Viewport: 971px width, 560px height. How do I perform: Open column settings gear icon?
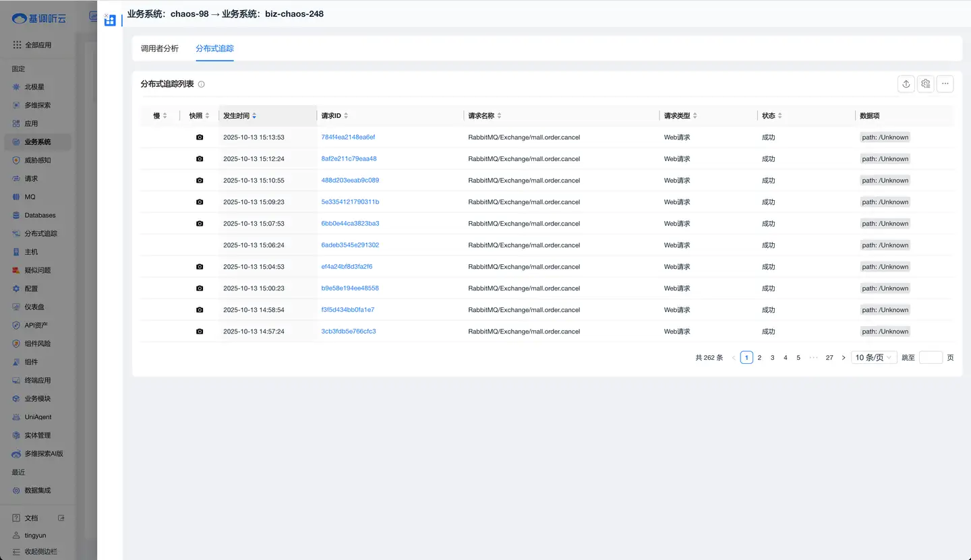(x=926, y=84)
